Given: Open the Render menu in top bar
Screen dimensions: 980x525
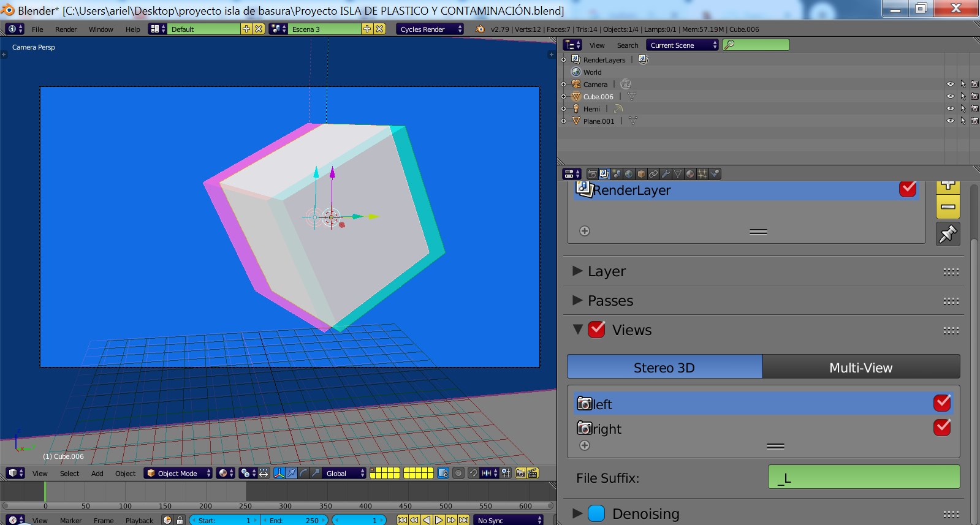Looking at the screenshot, I should [x=66, y=29].
